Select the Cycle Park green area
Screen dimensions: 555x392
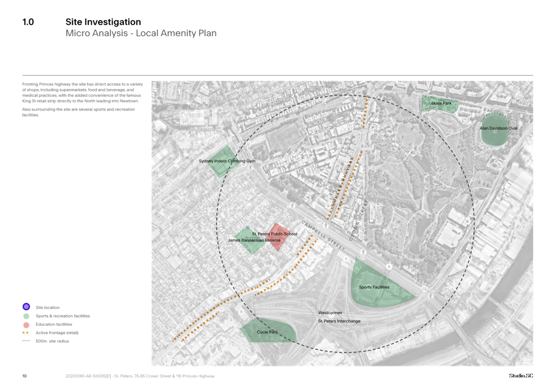tap(268, 331)
